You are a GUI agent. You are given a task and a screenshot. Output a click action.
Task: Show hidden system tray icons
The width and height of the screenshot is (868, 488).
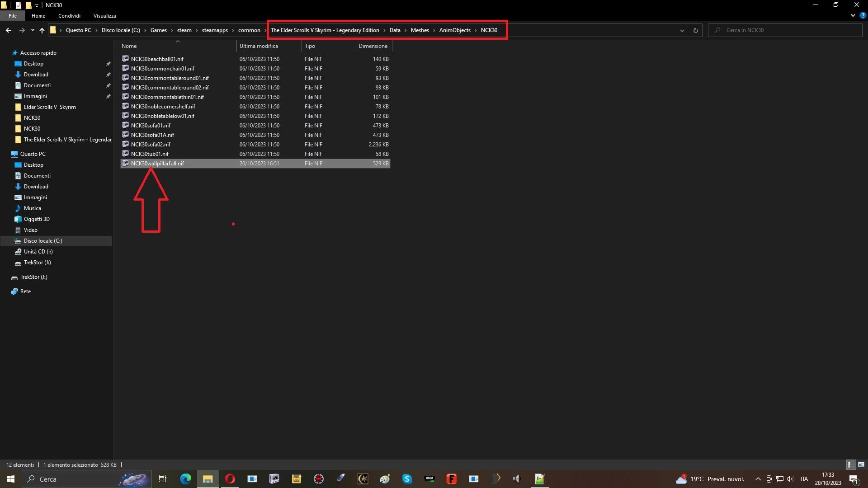click(758, 479)
